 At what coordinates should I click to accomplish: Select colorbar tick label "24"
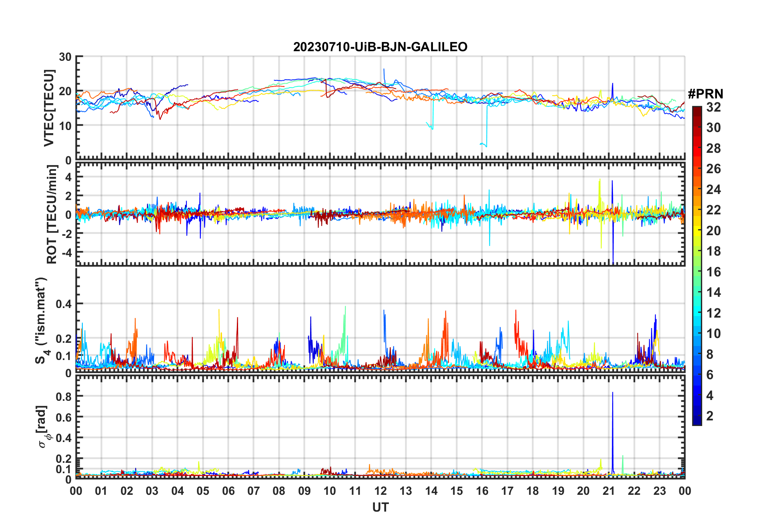click(x=713, y=190)
